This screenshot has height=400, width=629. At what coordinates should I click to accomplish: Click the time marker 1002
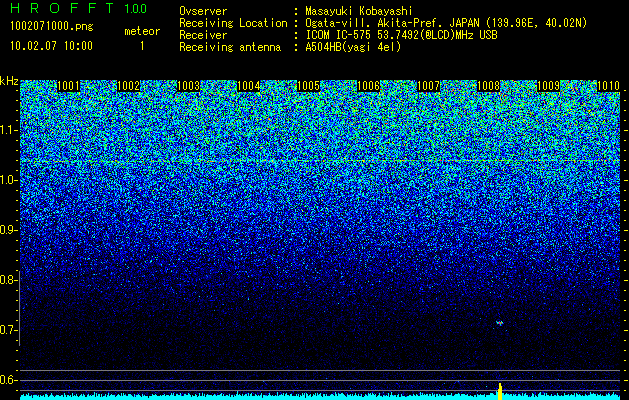[x=128, y=86]
